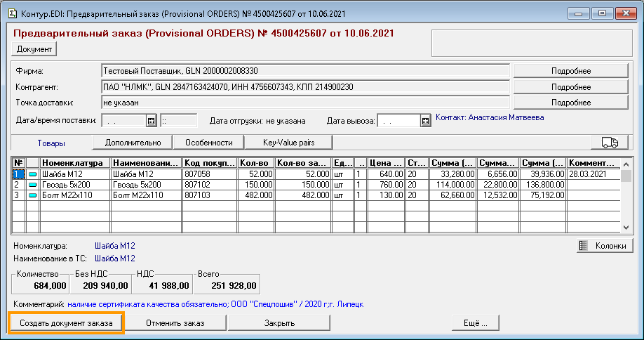644x340 pixels.
Task: Click price cell 640.00
Action: click(387, 174)
